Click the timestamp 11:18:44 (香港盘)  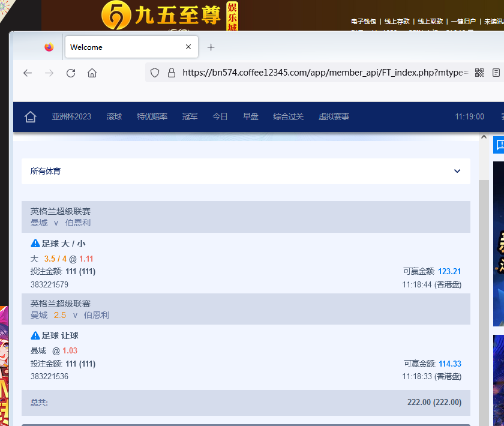click(x=431, y=284)
